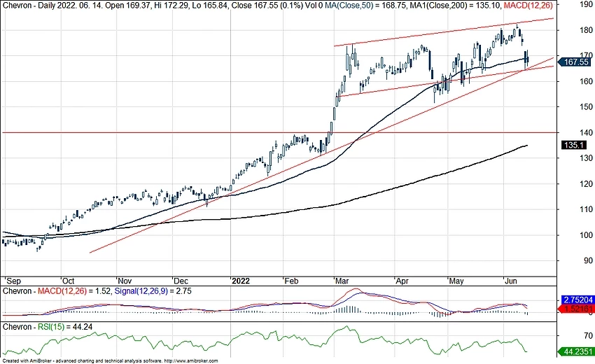Click the 44.2351 RSI value label
Screen dimensions: 595x364
pyautogui.click(x=577, y=352)
